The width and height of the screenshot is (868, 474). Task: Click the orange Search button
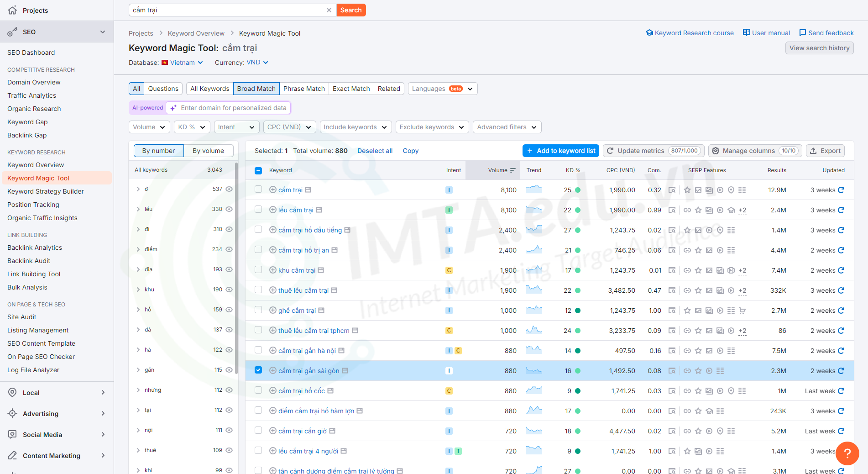point(351,10)
